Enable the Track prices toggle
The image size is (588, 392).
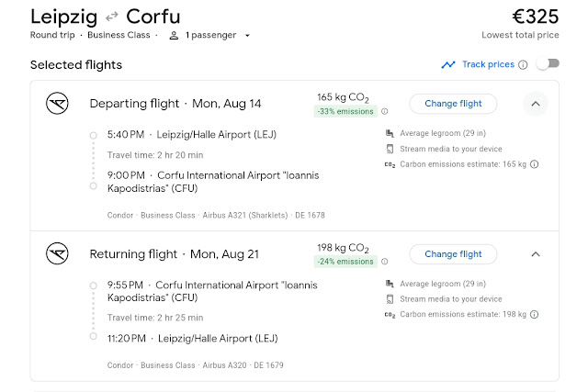[x=548, y=64]
